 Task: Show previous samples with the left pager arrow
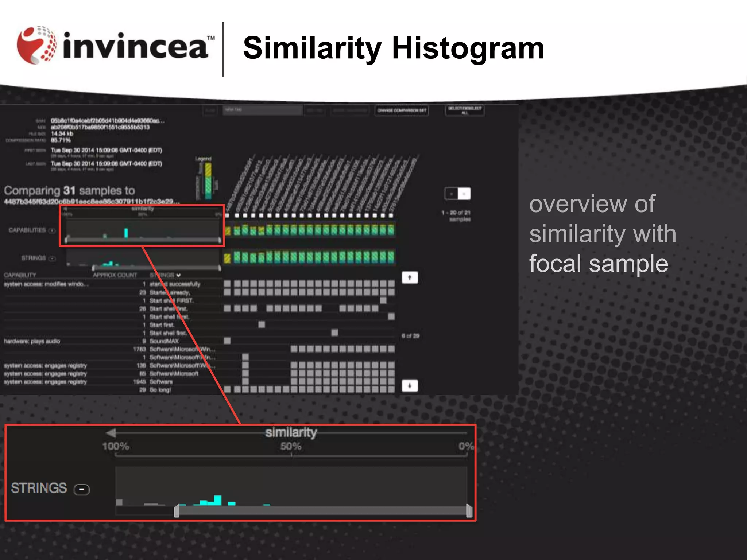pos(451,194)
